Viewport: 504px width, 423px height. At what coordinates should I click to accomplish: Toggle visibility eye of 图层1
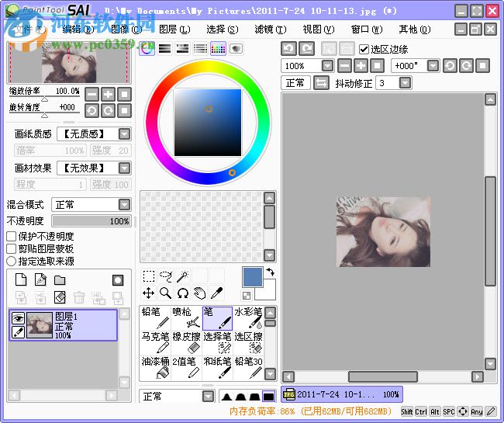coord(19,317)
